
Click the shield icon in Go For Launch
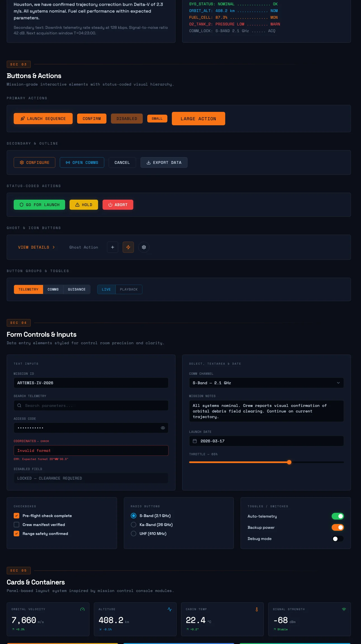point(22,205)
